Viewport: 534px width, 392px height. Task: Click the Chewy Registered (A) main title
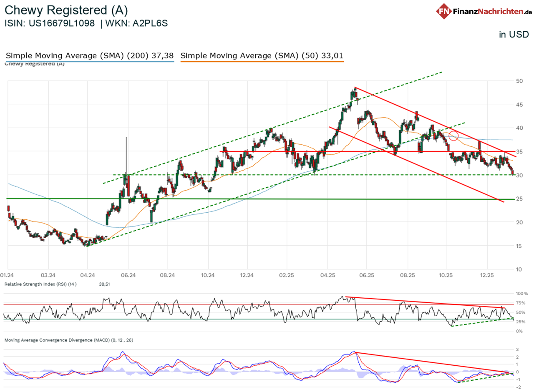pyautogui.click(x=66, y=10)
